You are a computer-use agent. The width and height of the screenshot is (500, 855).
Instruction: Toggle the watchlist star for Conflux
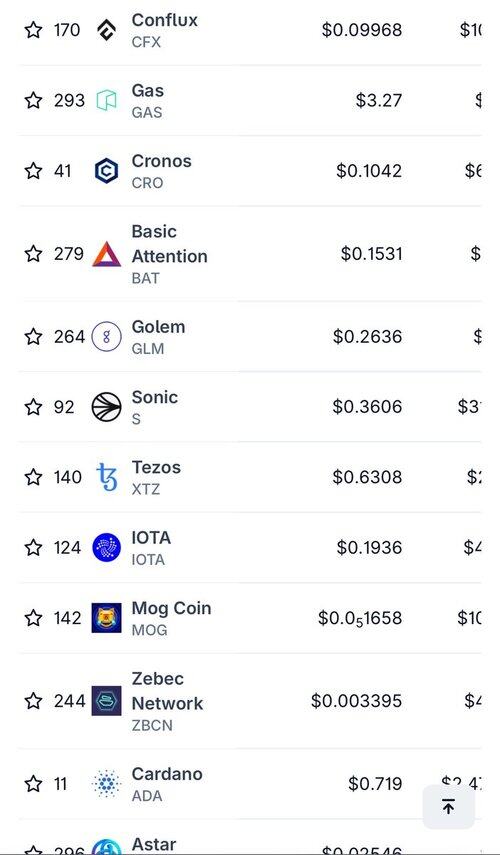[x=33, y=30]
